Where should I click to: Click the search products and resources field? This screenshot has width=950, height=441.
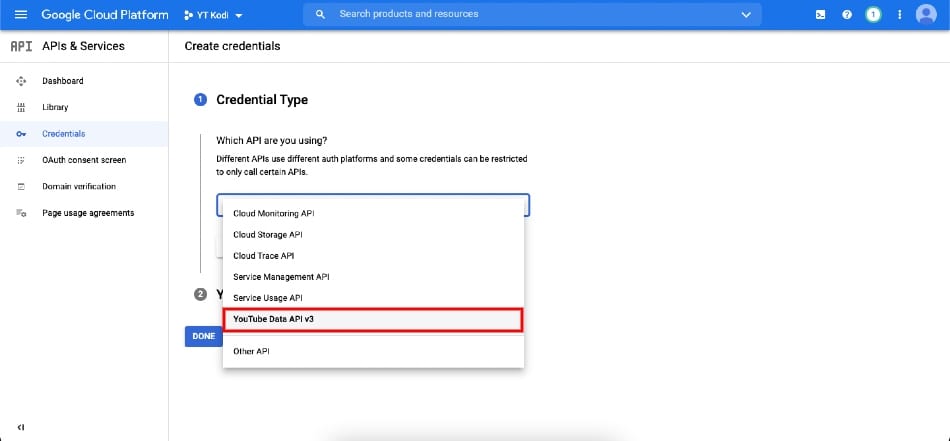click(x=533, y=14)
